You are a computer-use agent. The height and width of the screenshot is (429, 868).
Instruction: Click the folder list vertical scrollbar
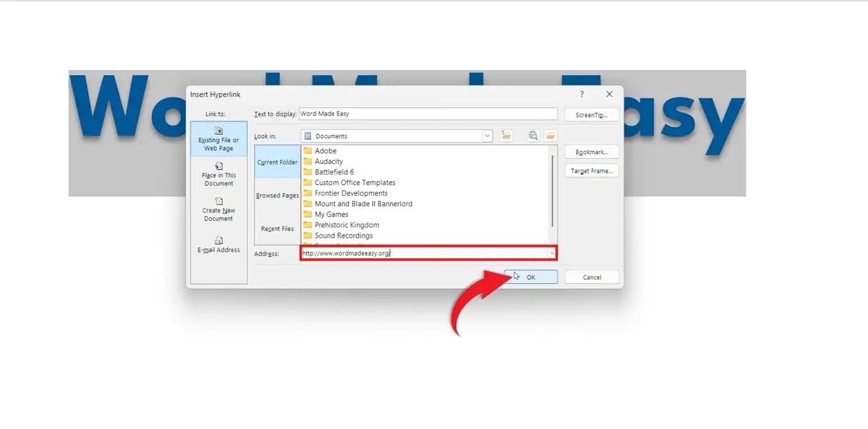pyautogui.click(x=552, y=190)
